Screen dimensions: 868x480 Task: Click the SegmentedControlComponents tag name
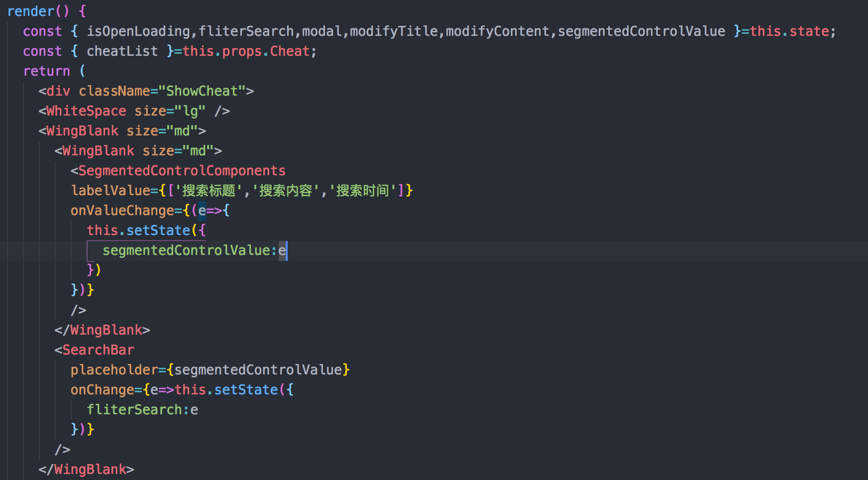(x=182, y=170)
